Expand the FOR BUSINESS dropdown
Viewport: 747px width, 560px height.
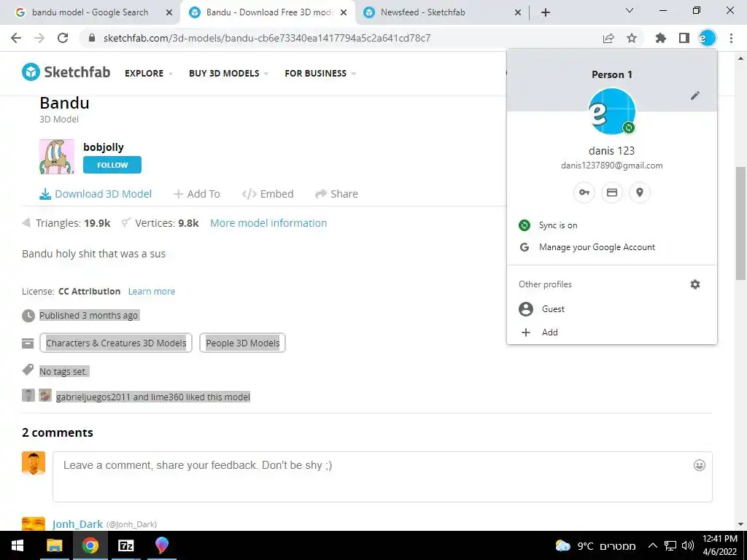(x=320, y=74)
